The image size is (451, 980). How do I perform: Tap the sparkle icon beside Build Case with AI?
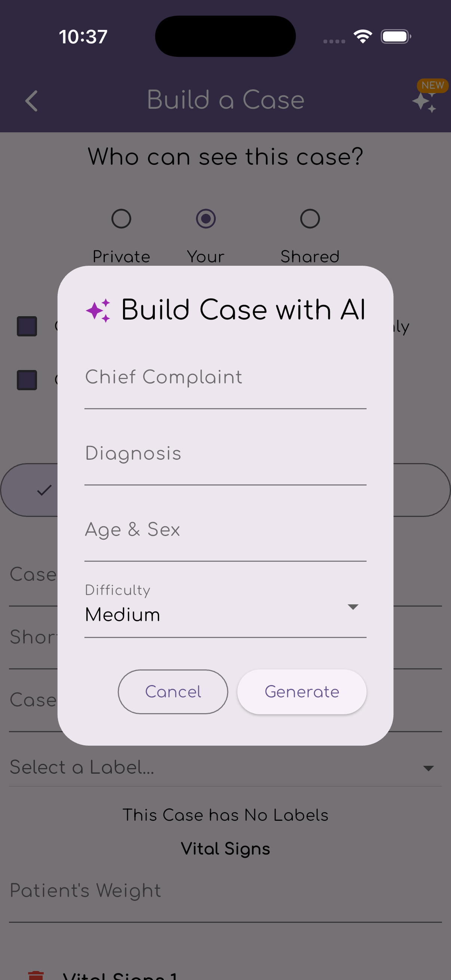click(x=98, y=310)
